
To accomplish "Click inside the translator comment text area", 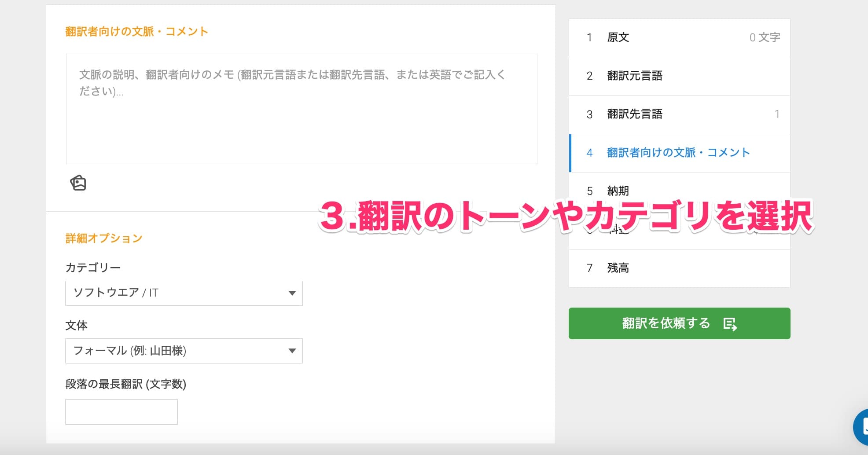I will click(x=301, y=109).
